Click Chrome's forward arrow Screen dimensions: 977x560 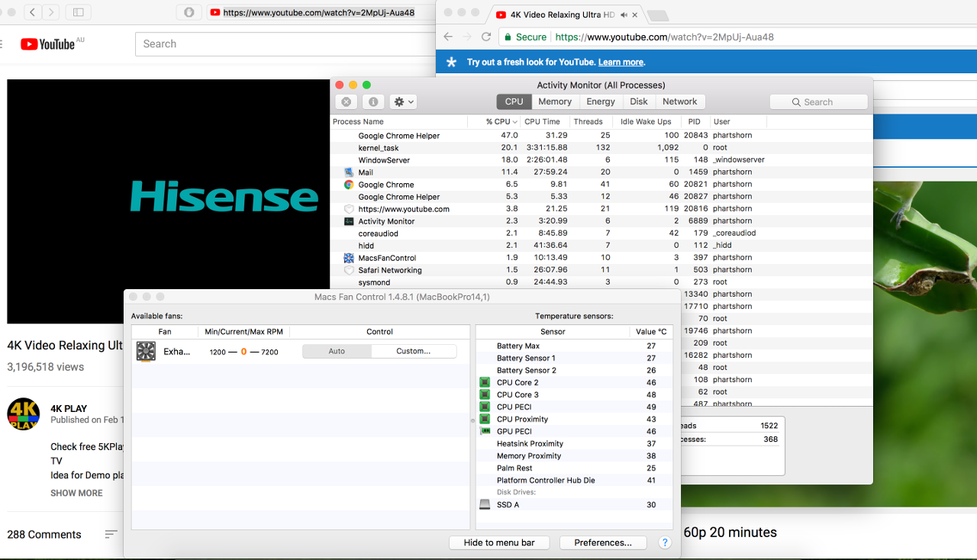point(467,37)
